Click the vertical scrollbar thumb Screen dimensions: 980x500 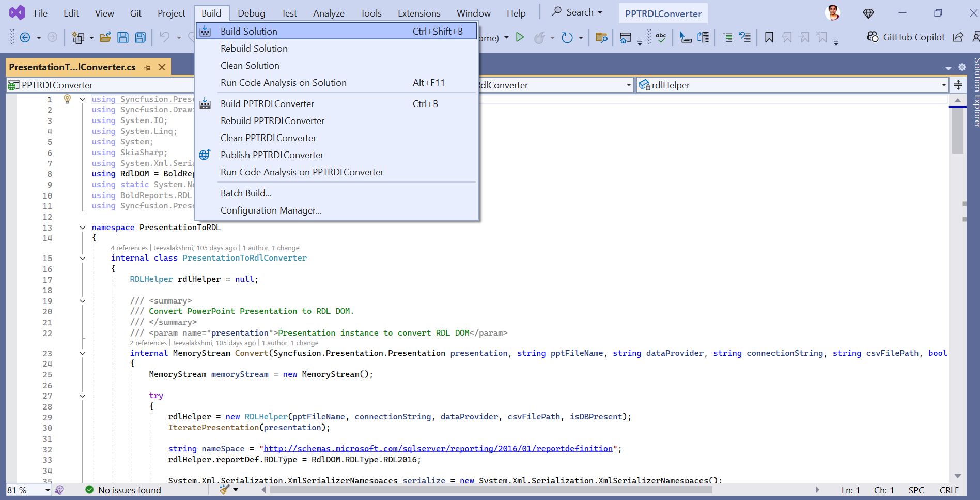(x=958, y=130)
